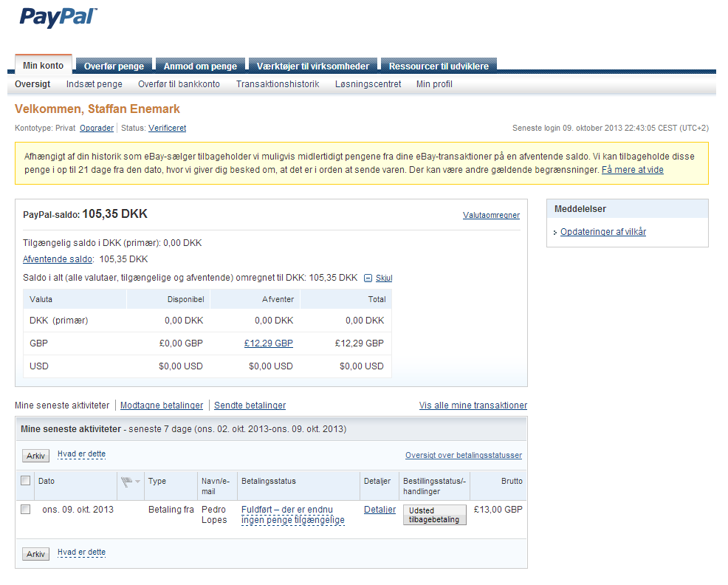Open pending £12,29 GBP amount link

point(268,343)
